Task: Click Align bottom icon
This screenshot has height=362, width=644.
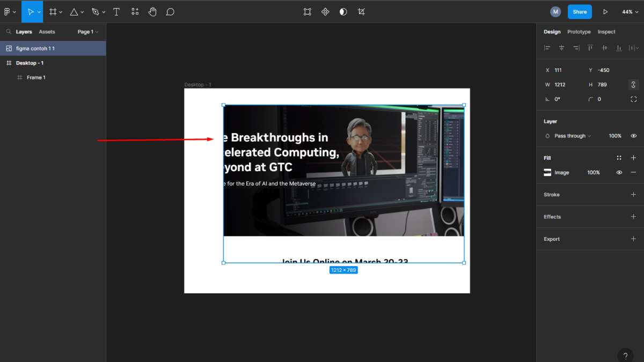Action: [x=619, y=48]
